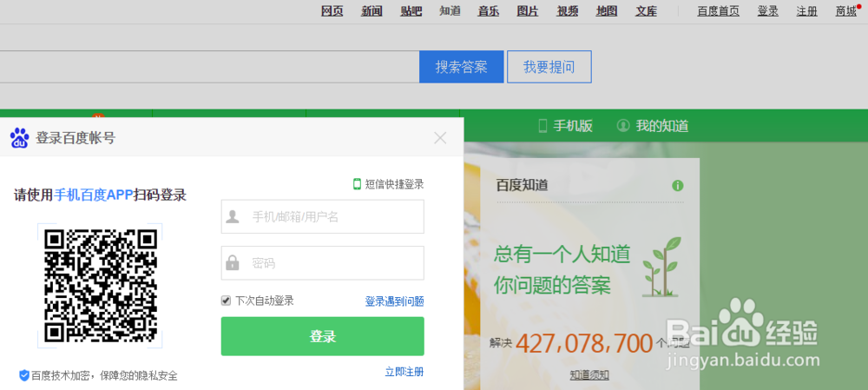Click the 百度知道 panel heading
The height and width of the screenshot is (390, 868).
click(x=522, y=186)
